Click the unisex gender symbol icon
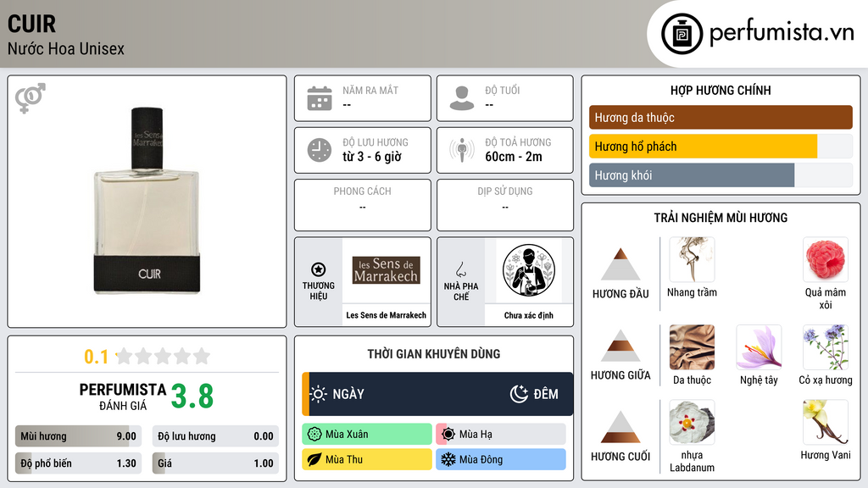Screen dimensions: 868x488 (x=31, y=98)
